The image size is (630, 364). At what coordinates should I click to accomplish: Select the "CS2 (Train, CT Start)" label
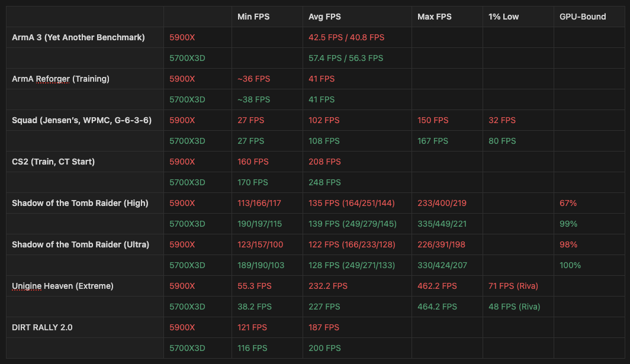coord(53,162)
